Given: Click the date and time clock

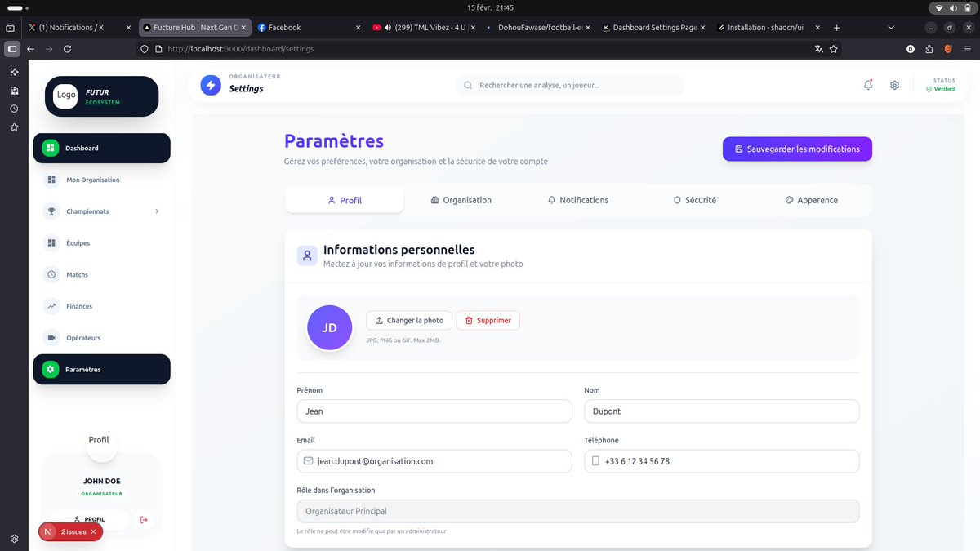Looking at the screenshot, I should tap(490, 7).
